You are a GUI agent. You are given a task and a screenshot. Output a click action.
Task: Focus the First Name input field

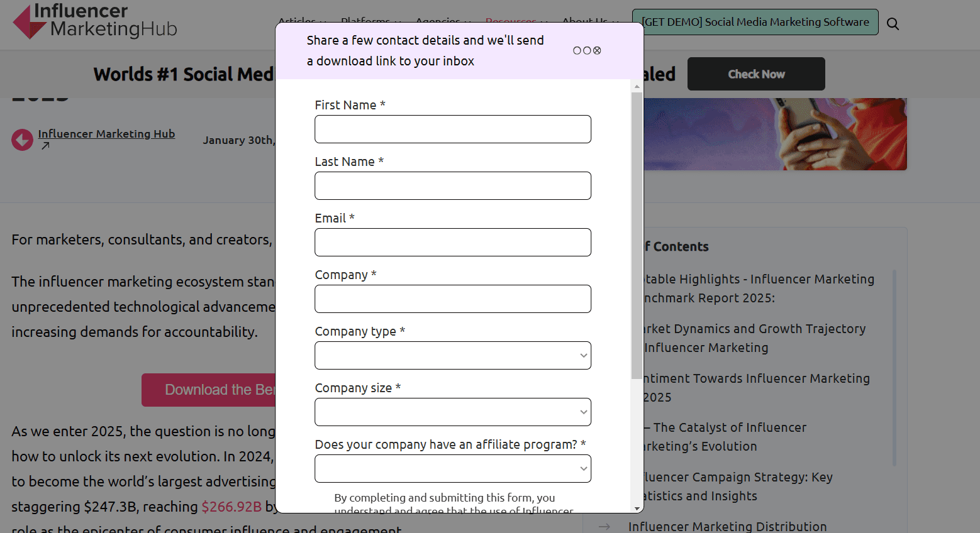[453, 129]
